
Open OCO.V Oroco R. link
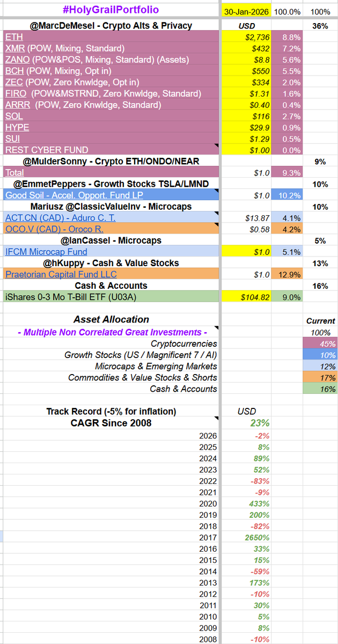coord(54,229)
